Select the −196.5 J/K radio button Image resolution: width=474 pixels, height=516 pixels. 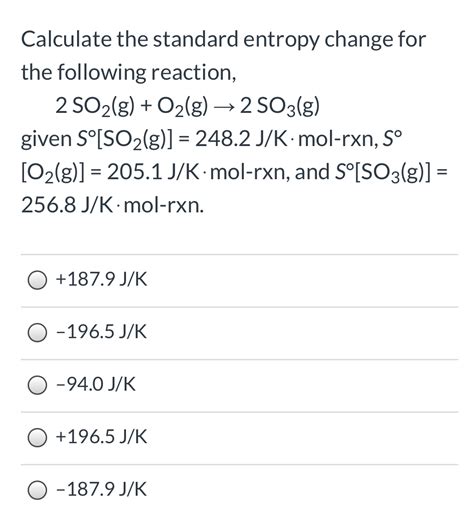37,333
